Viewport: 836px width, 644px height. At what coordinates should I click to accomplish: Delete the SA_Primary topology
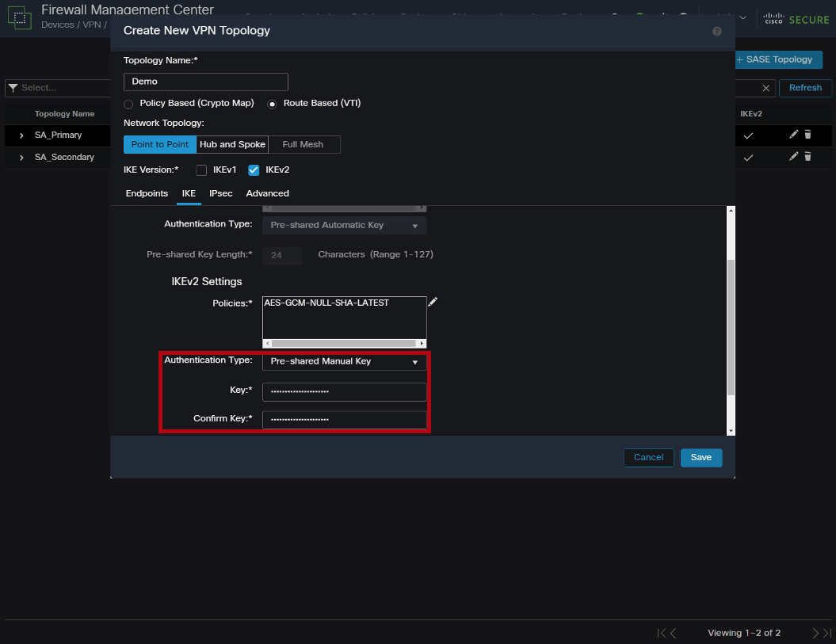[807, 135]
